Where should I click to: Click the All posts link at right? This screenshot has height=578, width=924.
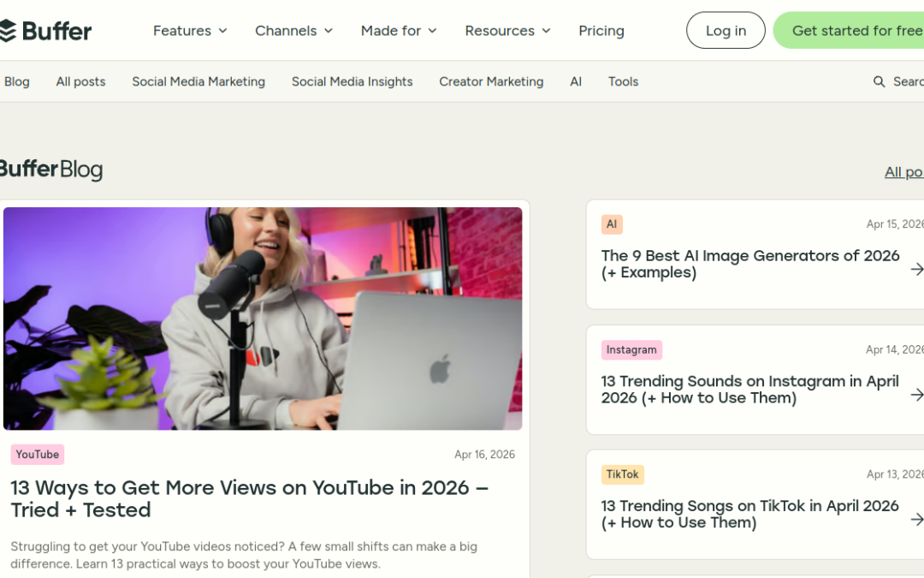pos(904,171)
